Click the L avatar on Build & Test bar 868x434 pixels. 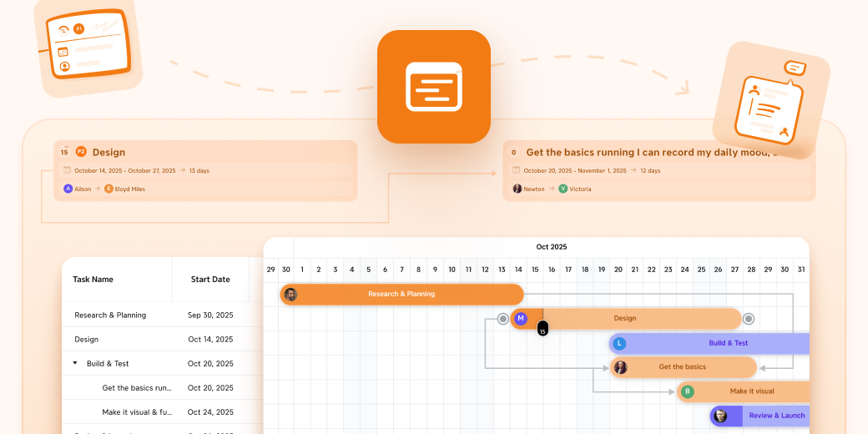[619, 343]
